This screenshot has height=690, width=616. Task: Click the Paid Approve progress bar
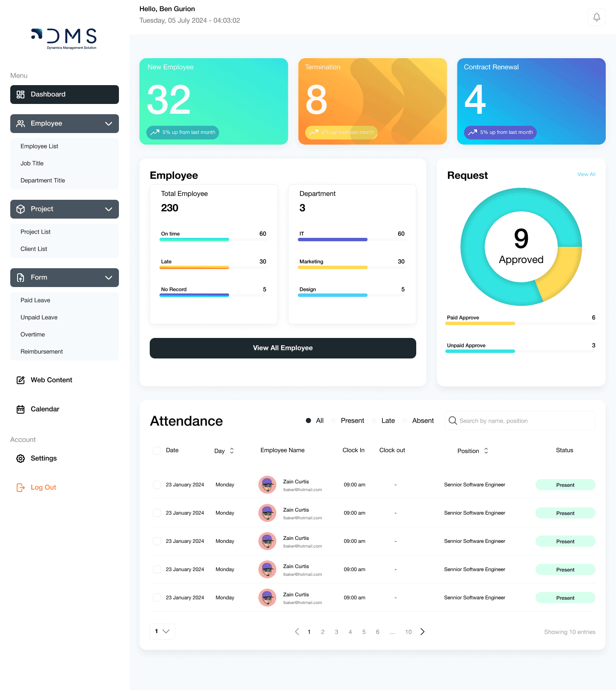point(521,323)
